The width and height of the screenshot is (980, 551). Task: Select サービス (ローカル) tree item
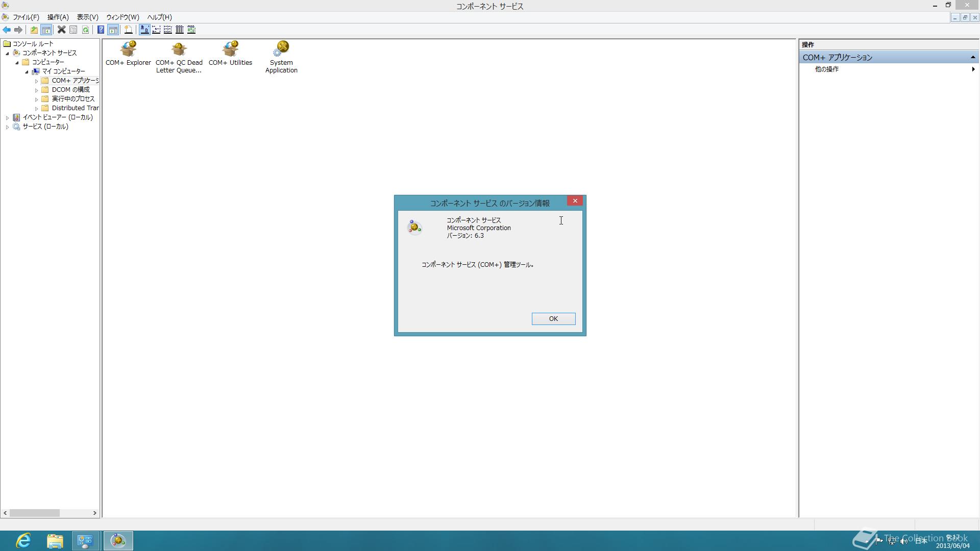pyautogui.click(x=45, y=127)
